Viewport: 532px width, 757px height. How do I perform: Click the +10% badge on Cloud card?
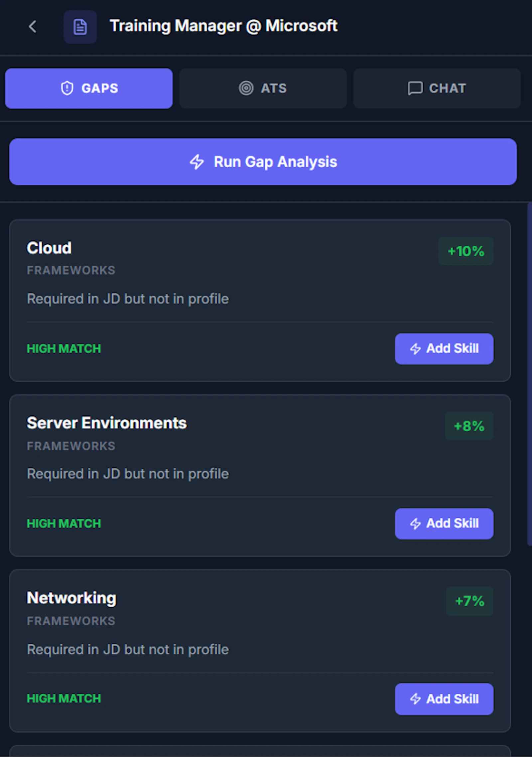[466, 251]
